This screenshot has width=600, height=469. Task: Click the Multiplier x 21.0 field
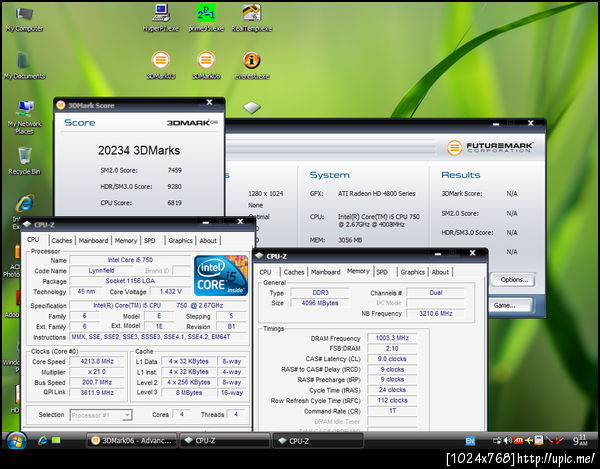(97, 372)
